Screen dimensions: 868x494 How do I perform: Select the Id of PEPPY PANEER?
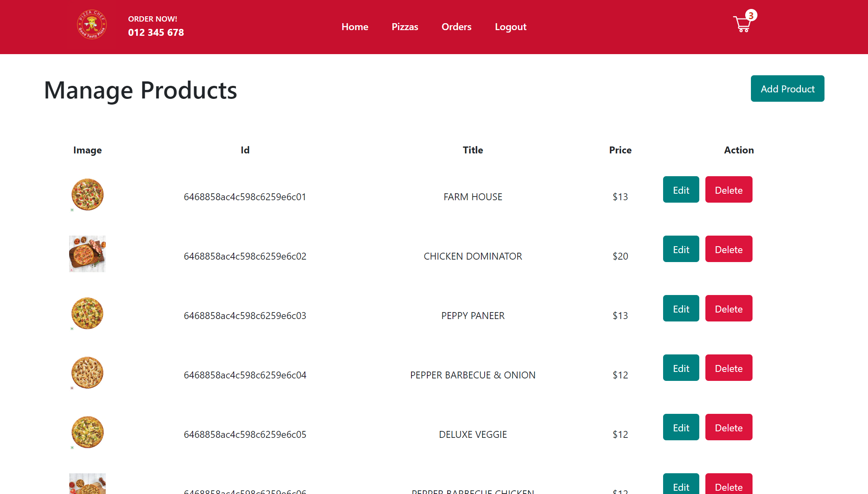(x=245, y=315)
